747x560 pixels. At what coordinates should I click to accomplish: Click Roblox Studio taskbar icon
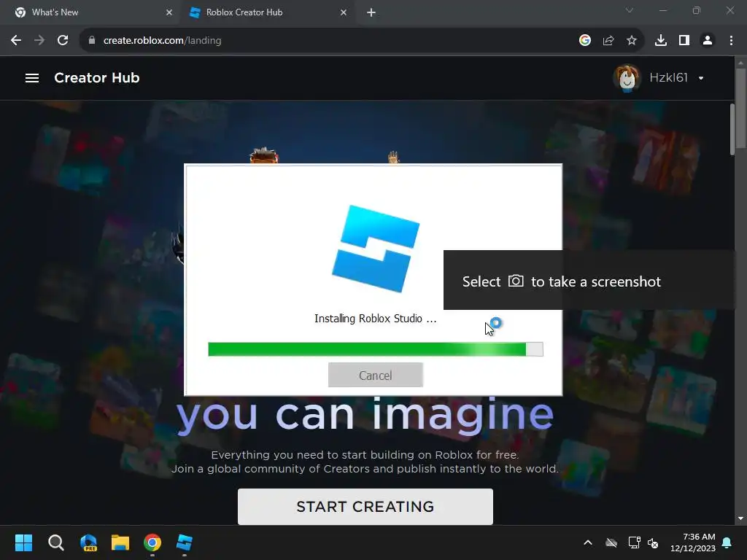(185, 542)
